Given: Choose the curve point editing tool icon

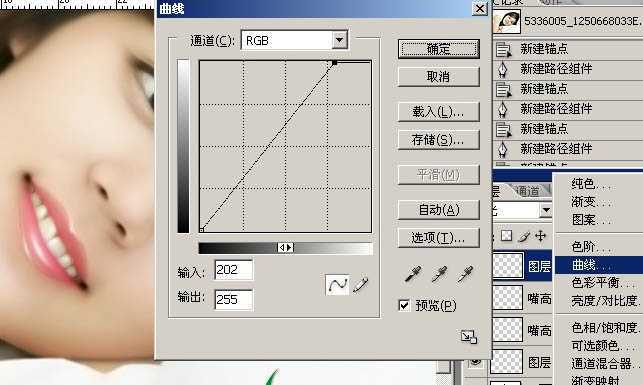Looking at the screenshot, I should pos(337,285).
